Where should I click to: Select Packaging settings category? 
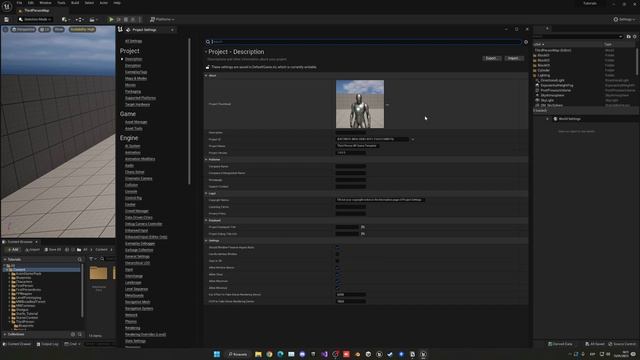[133, 91]
